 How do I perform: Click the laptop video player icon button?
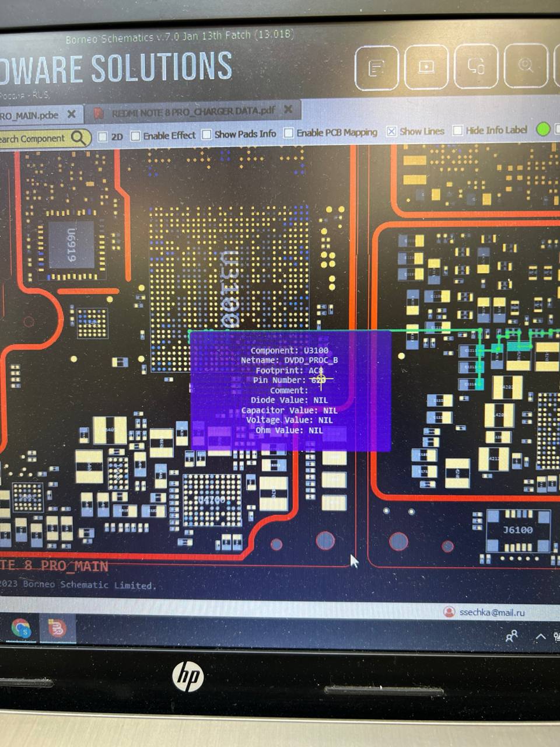[x=426, y=67]
